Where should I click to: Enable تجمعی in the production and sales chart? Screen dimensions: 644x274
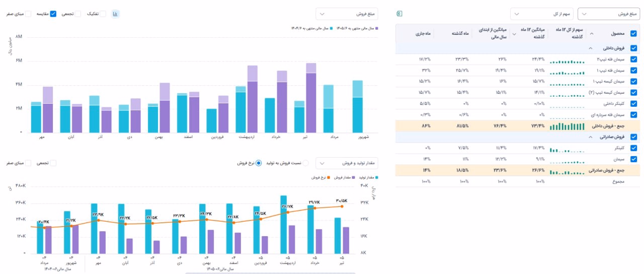[x=53, y=163]
